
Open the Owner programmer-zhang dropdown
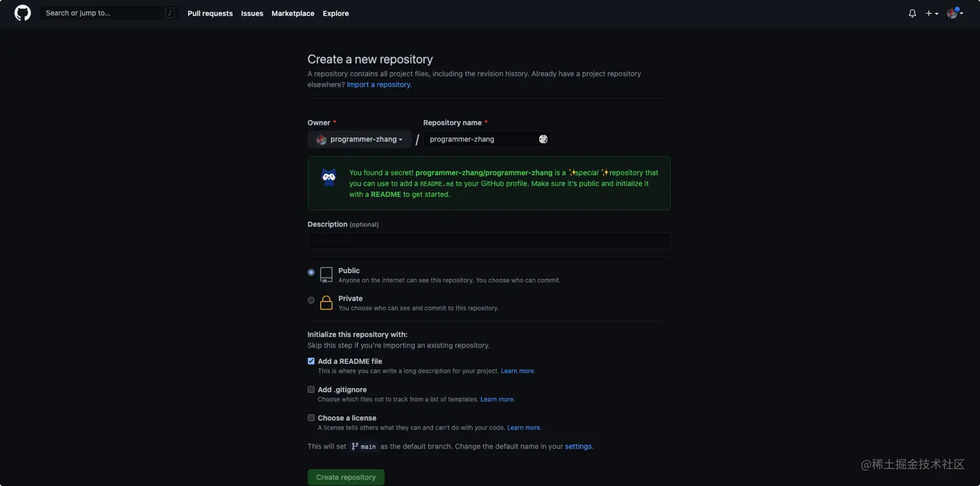[360, 139]
